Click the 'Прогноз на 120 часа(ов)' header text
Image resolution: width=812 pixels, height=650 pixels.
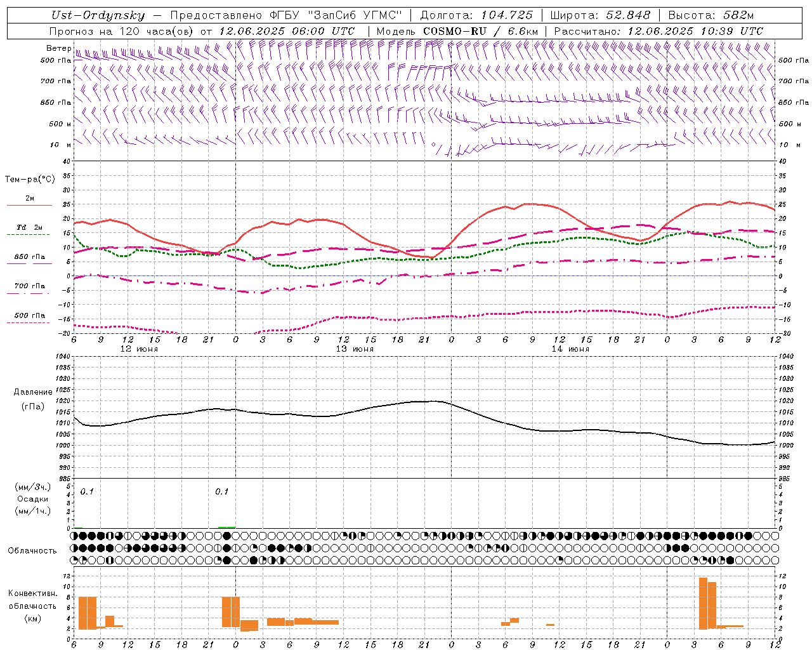pyautogui.click(x=122, y=31)
